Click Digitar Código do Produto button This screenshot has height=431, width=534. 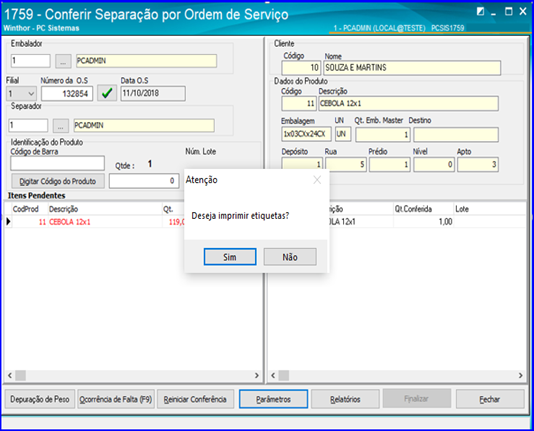coord(58,181)
